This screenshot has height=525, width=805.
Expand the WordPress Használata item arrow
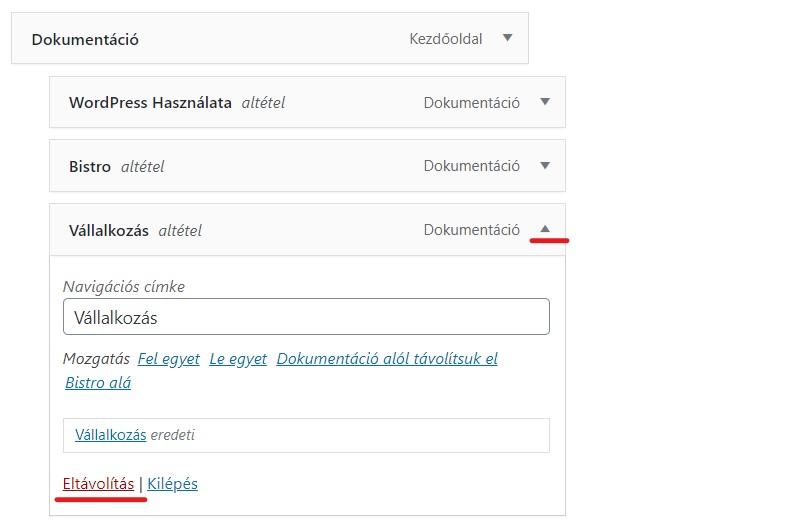click(544, 102)
